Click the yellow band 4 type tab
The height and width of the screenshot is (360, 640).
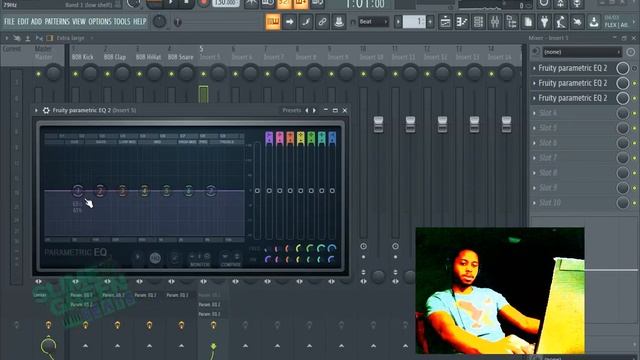click(300, 138)
